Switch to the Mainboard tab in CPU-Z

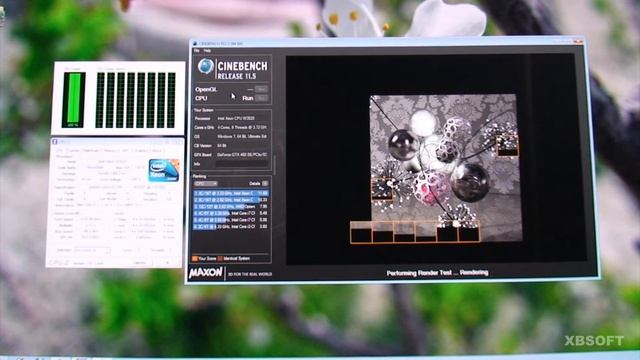click(91, 151)
